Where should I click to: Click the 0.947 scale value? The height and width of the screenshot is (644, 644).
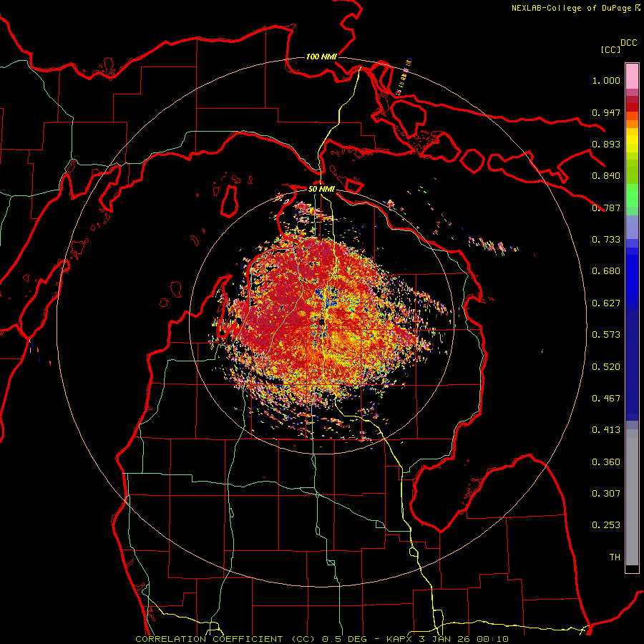606,112
